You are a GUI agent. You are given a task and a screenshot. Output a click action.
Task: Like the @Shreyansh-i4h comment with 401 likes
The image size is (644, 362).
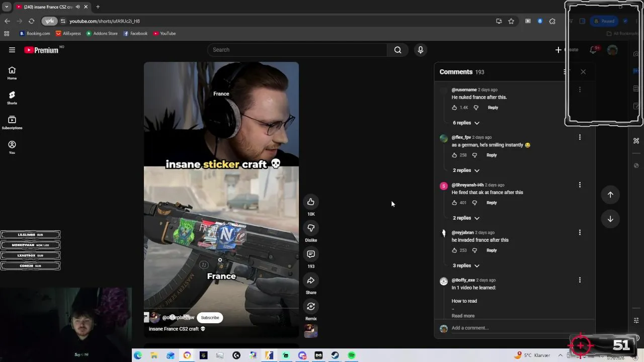454,203
